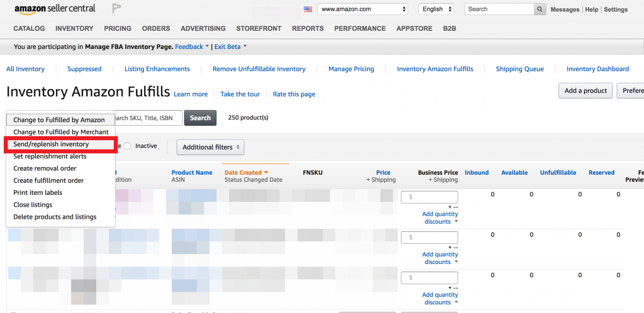Expand third row Add quantity discounts

point(440,299)
